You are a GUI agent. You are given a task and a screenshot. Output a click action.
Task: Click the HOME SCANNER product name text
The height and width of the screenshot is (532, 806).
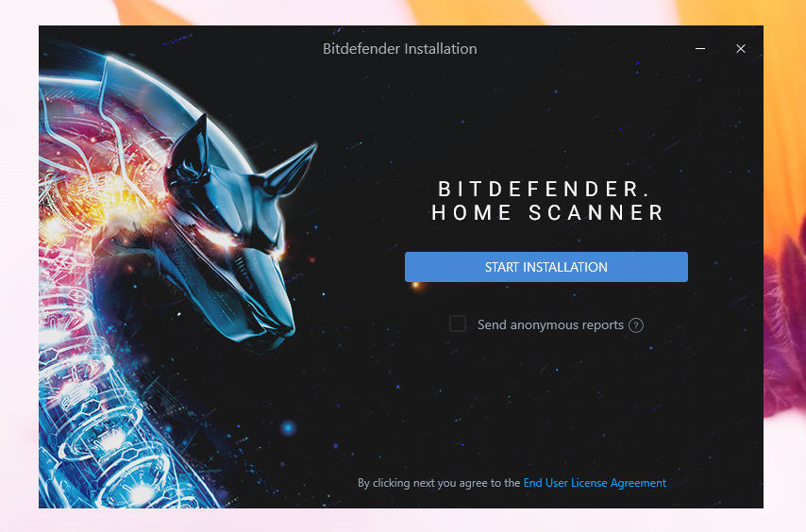(547, 212)
